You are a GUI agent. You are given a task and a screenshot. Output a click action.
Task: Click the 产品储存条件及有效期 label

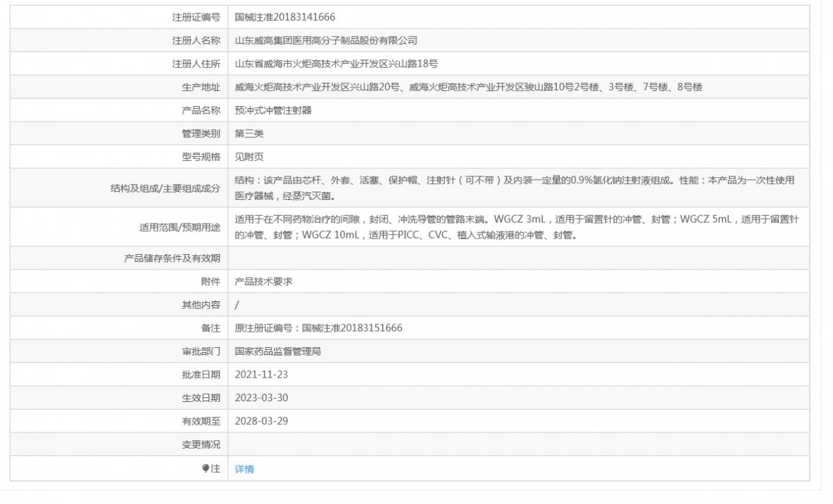[x=172, y=258]
